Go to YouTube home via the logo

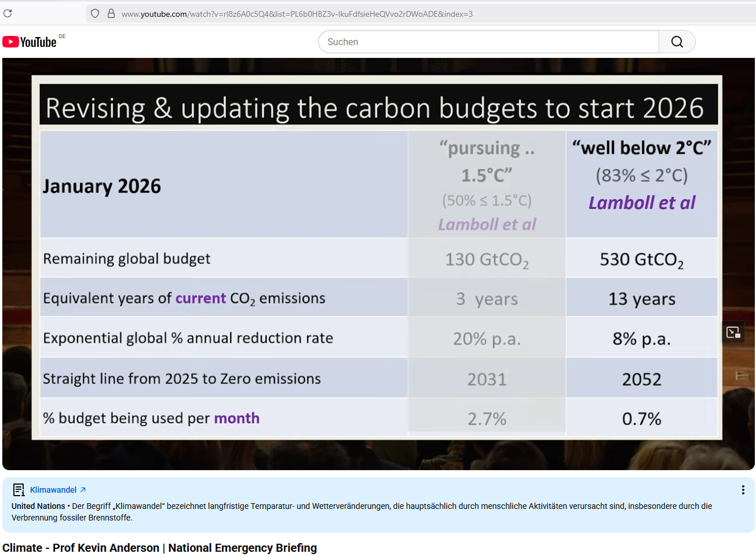30,42
